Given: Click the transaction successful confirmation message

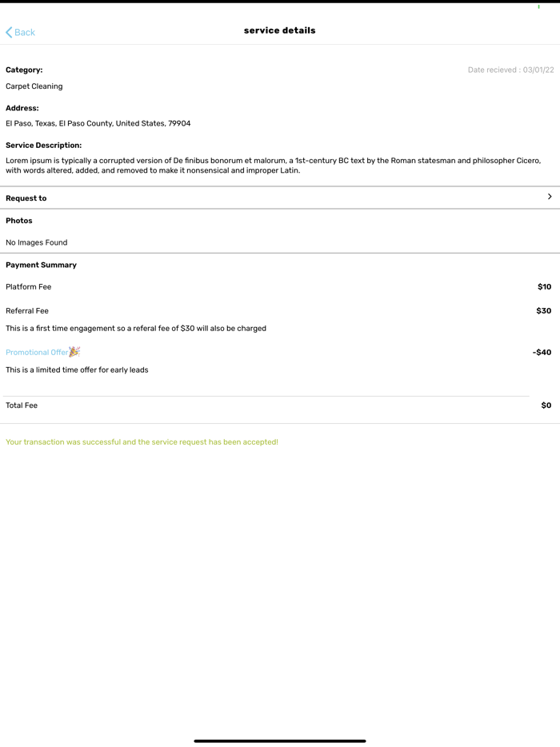Looking at the screenshot, I should (x=142, y=442).
